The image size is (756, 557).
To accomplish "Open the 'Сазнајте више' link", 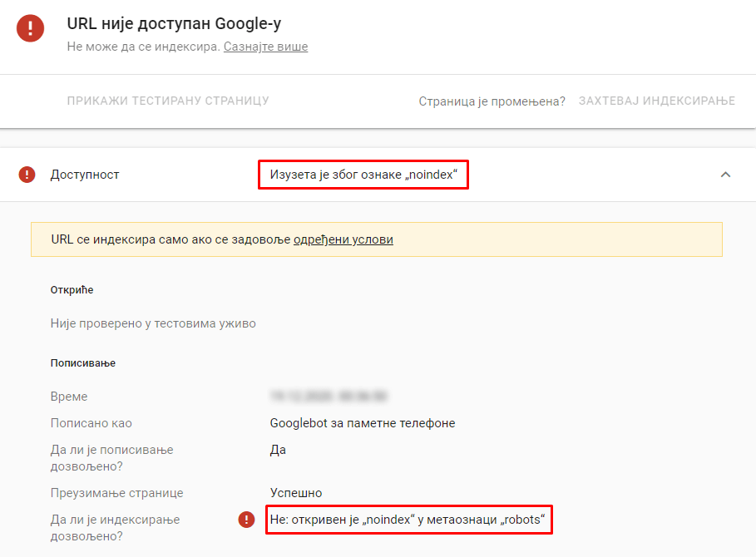I will click(x=265, y=47).
